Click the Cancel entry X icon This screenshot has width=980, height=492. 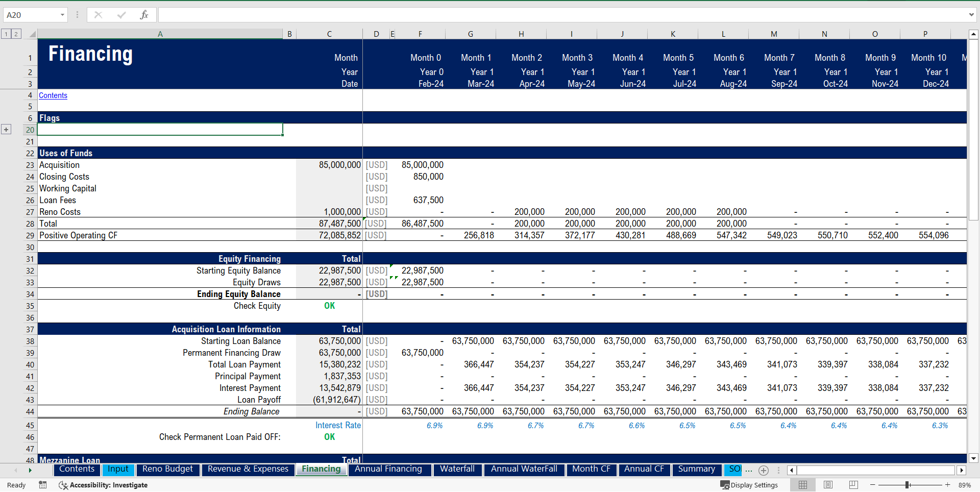tap(99, 15)
